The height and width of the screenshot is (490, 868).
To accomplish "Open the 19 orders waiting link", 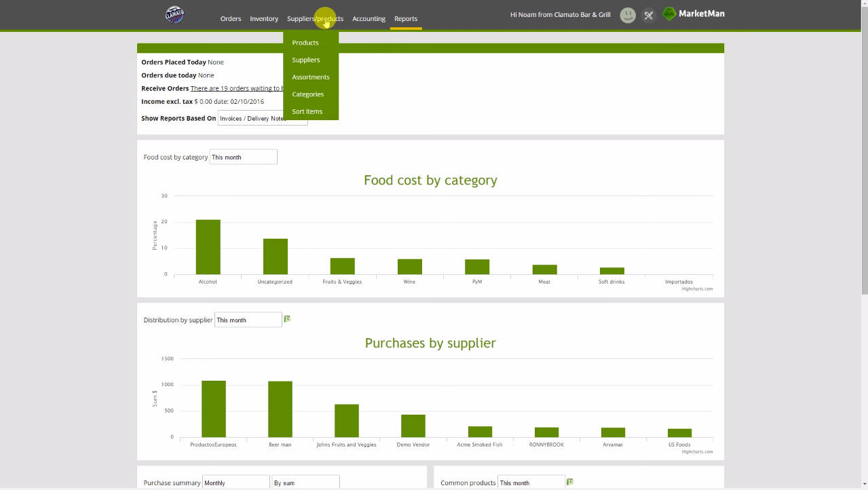I will (x=238, y=88).
